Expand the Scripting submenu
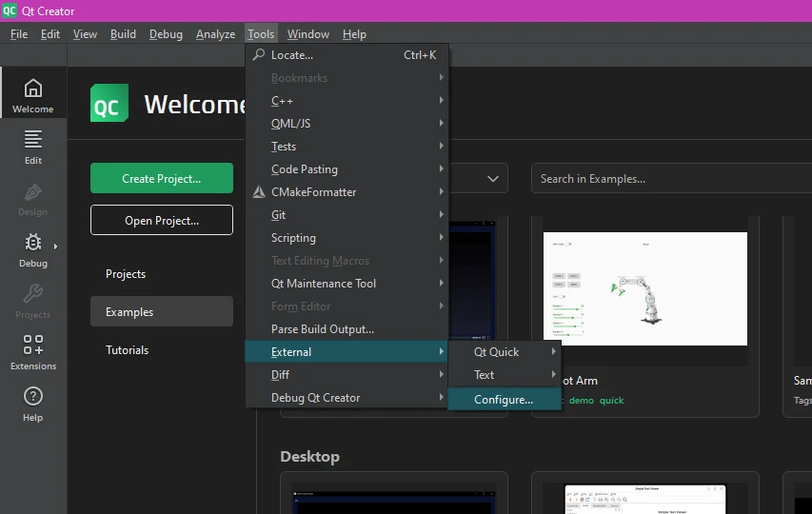The width and height of the screenshot is (812, 514). pyautogui.click(x=347, y=238)
